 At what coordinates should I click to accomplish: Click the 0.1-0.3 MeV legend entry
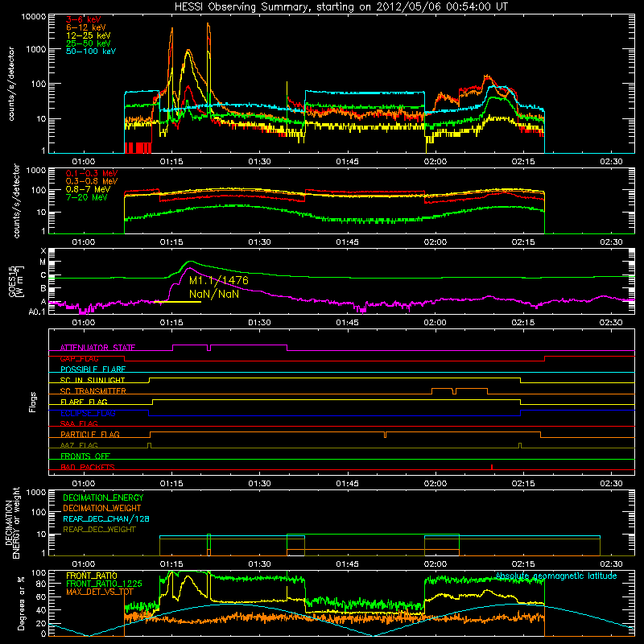(92, 173)
